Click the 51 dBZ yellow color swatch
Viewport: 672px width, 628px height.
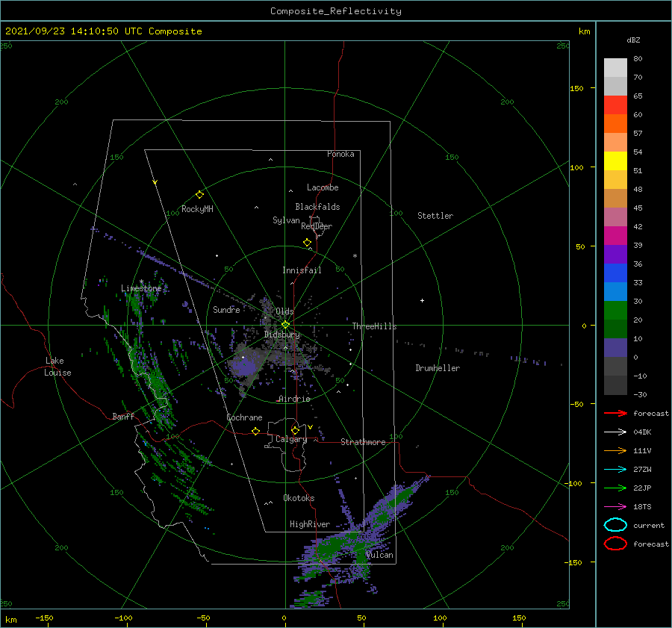[x=615, y=161]
